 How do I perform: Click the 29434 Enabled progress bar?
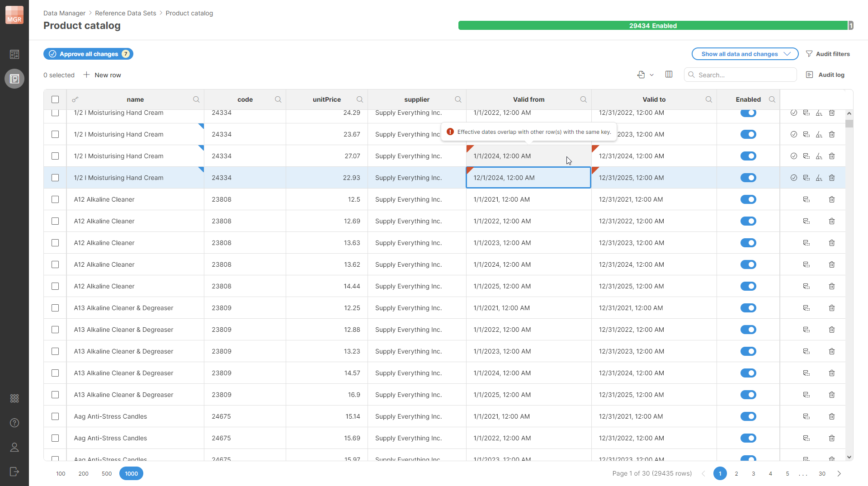[653, 25]
